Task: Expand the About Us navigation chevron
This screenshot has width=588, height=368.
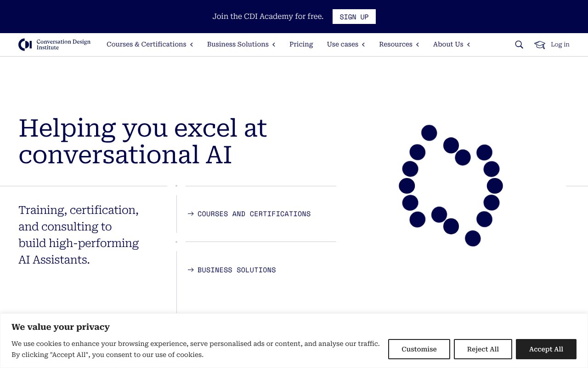Action: pos(468,44)
